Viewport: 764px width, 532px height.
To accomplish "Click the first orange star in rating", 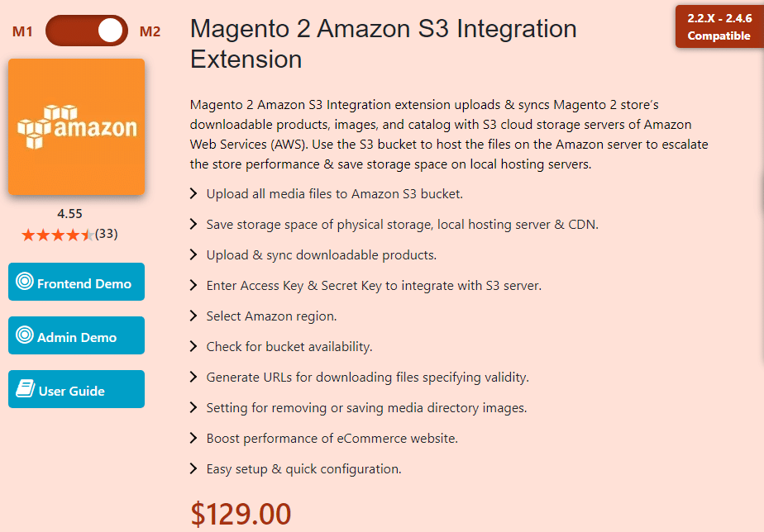I will point(28,235).
